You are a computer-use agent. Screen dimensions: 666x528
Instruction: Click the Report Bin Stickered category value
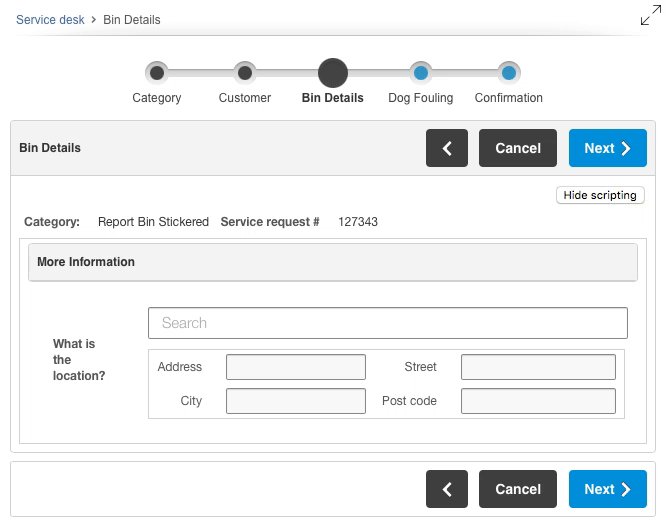[153, 222]
